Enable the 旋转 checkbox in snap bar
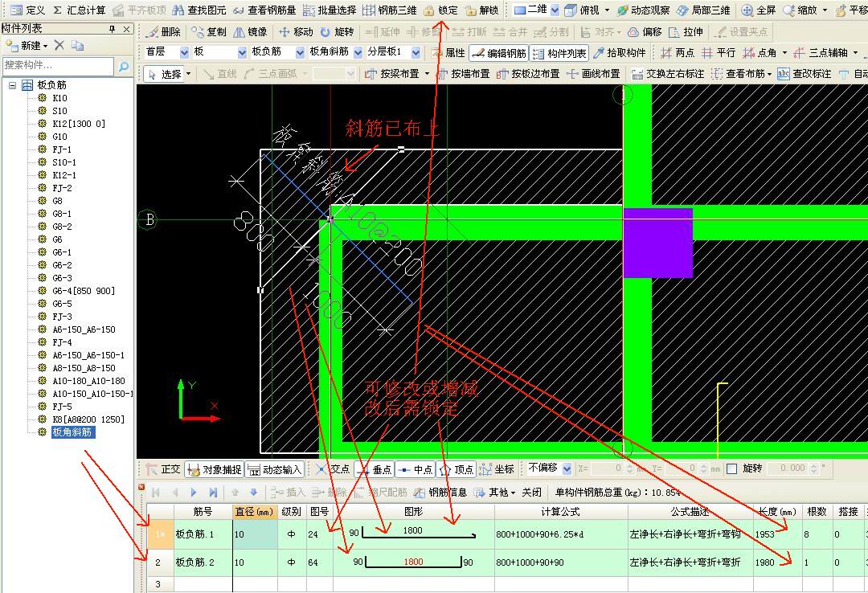Screen dimensions: 868x593 click(x=732, y=468)
